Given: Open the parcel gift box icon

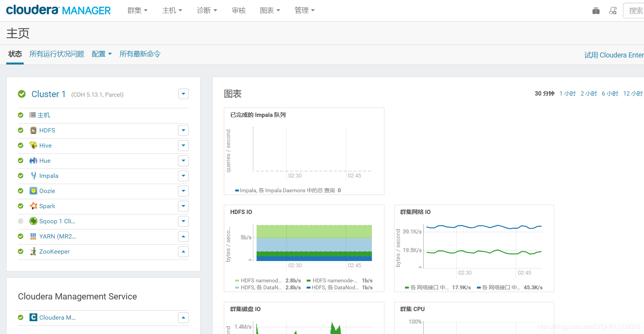Looking at the screenshot, I should 596,10.
